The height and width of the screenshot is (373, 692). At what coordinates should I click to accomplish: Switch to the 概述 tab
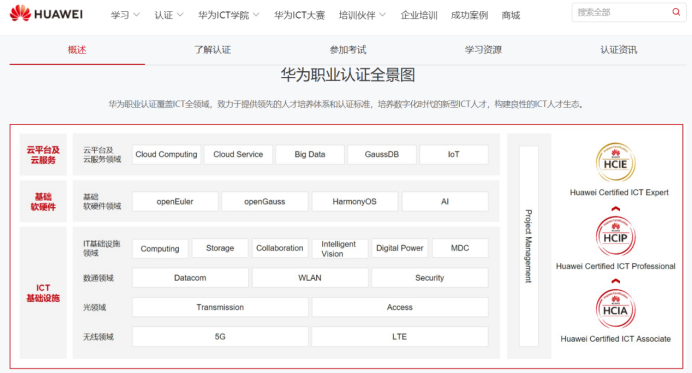[77, 50]
